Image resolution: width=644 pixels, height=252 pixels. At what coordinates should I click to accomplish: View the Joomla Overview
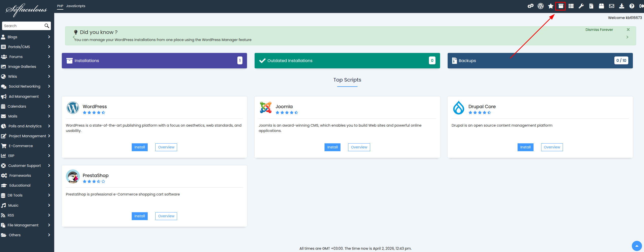tap(359, 147)
